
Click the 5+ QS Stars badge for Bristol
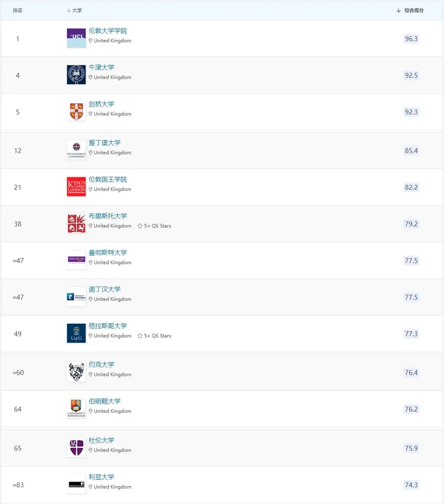pyautogui.click(x=154, y=226)
